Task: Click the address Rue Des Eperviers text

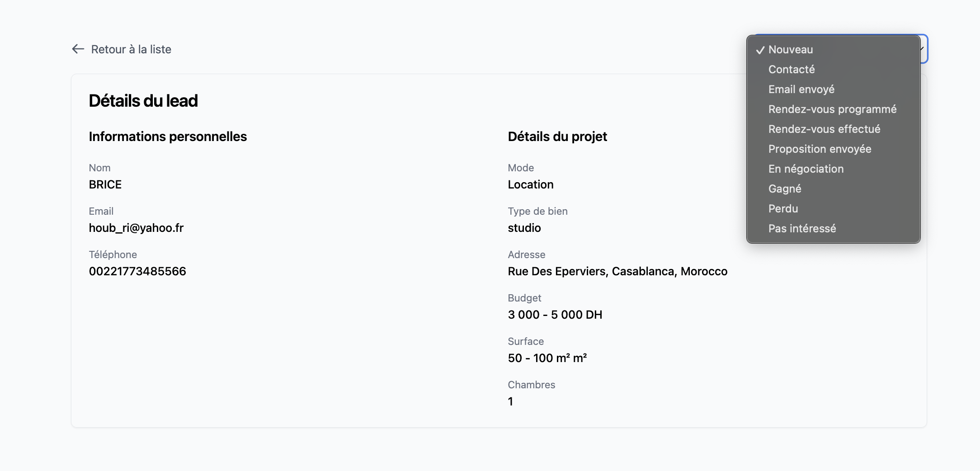Action: 617,271
